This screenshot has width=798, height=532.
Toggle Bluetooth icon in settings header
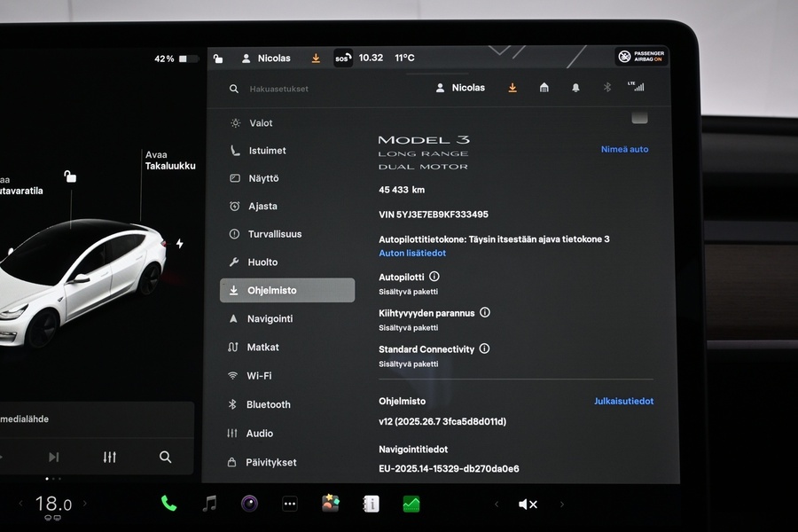click(607, 88)
